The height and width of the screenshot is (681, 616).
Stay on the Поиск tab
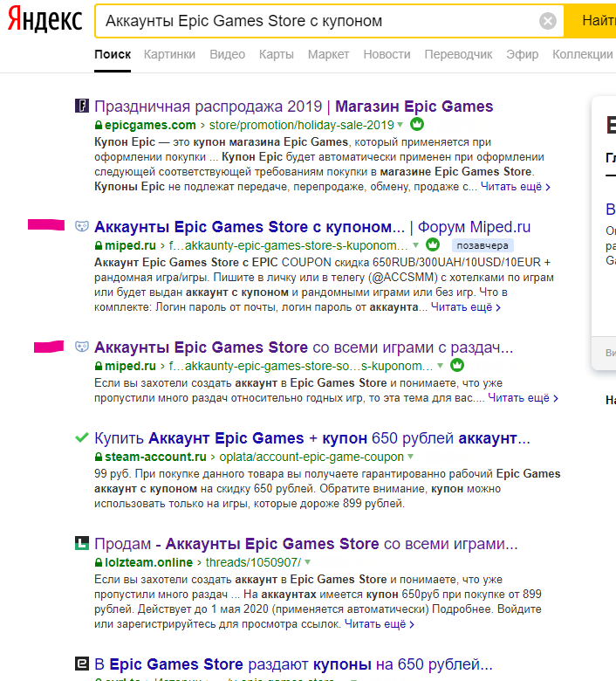pos(113,54)
